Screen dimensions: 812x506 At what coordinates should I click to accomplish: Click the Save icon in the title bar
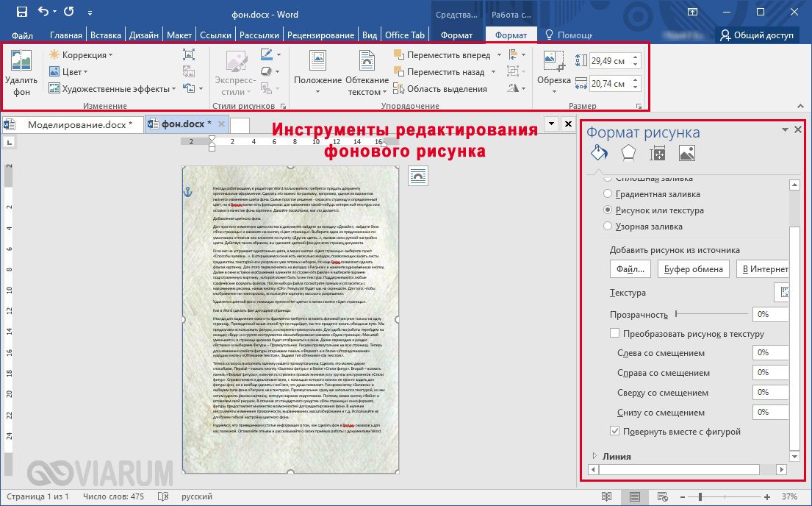pos(22,12)
